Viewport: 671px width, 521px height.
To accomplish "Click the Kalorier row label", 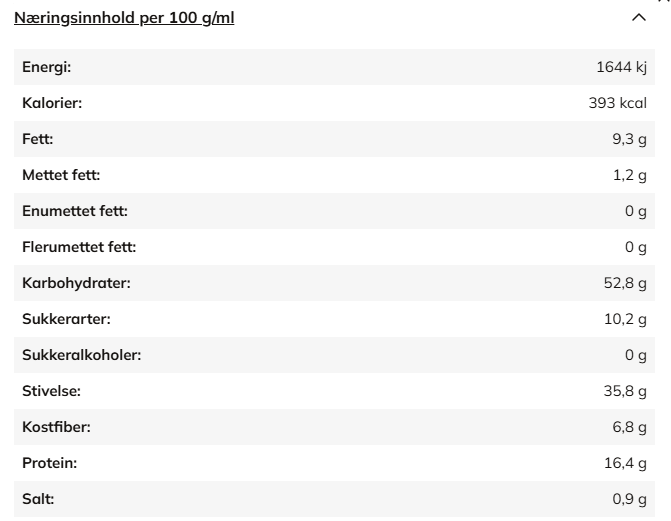I will point(52,103).
